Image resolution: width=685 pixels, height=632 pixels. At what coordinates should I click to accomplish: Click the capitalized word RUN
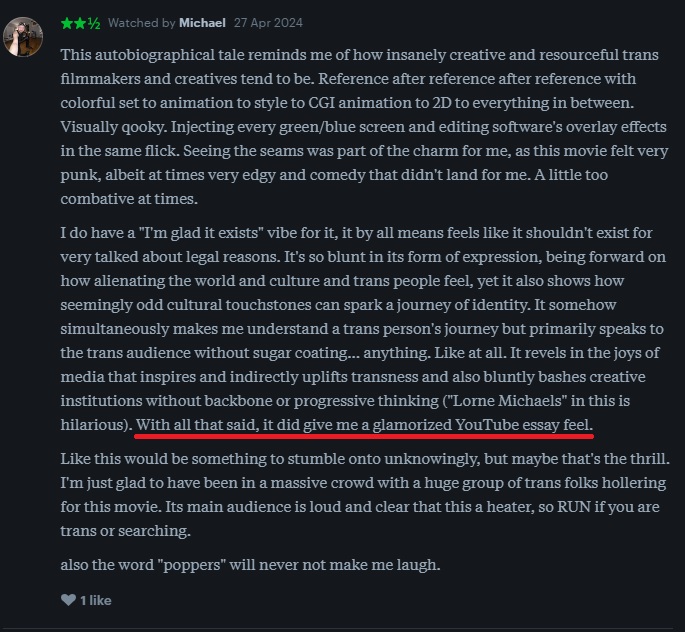pyautogui.click(x=574, y=507)
